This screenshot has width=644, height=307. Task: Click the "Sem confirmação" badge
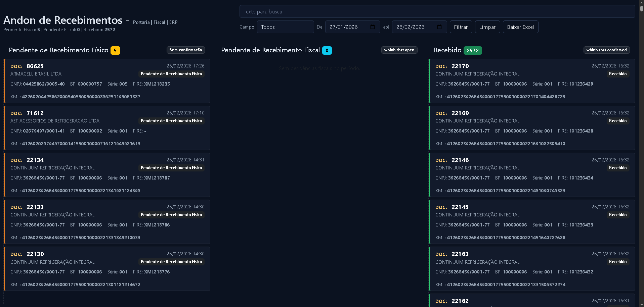point(185,50)
